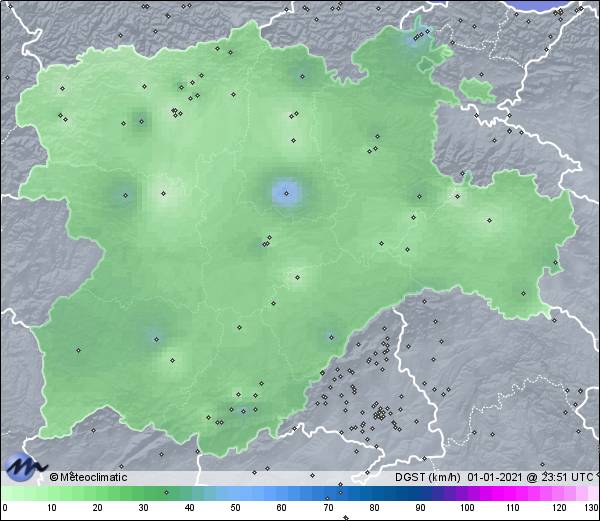Click the legend value 120
Screen dimensions: 600x521
[559, 508]
